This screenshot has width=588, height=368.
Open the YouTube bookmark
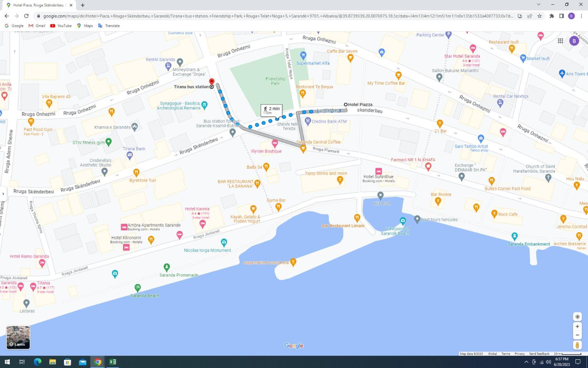(61, 26)
